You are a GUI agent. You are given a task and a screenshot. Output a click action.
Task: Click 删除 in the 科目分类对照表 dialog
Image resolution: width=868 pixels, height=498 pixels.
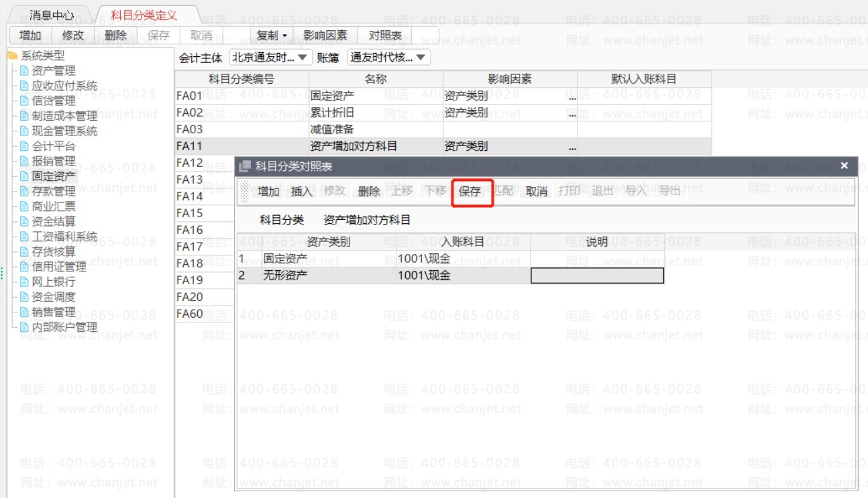pyautogui.click(x=369, y=192)
